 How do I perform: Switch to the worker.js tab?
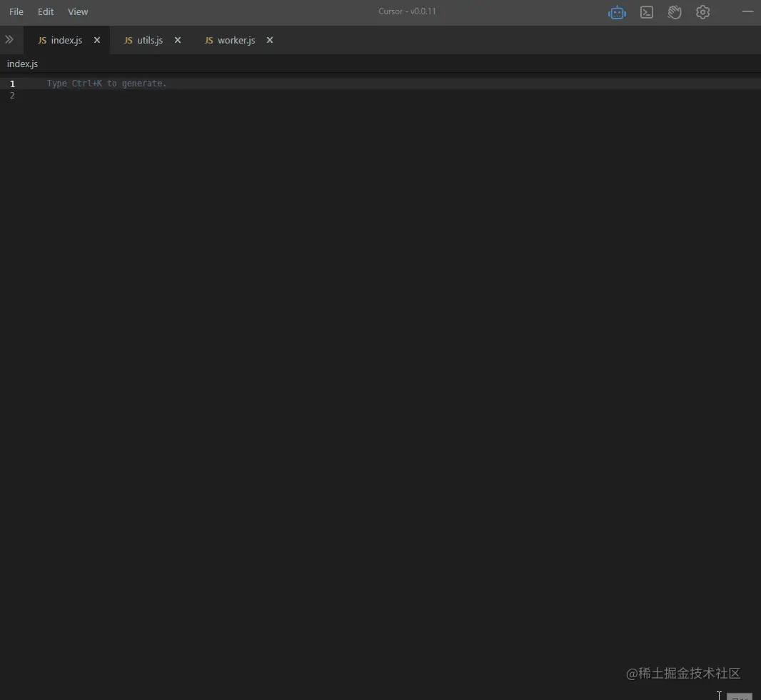tap(236, 40)
